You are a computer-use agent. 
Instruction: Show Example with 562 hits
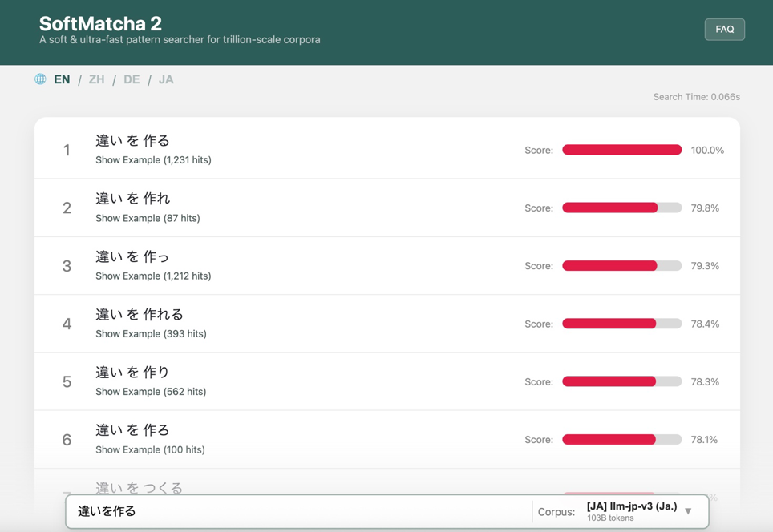[151, 392]
